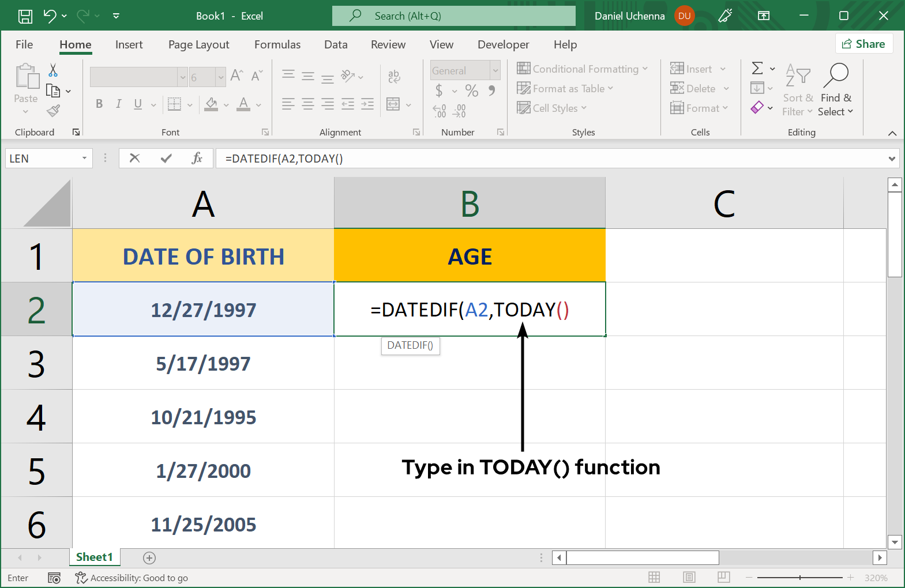Screen dimensions: 905x588
Task: Click the Undo arrow icon
Action: pyautogui.click(x=50, y=16)
